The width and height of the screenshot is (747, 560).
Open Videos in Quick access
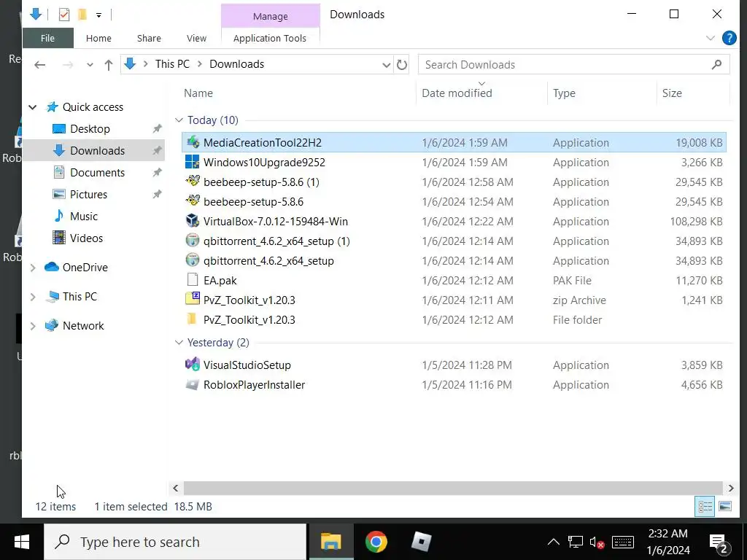[86, 238]
